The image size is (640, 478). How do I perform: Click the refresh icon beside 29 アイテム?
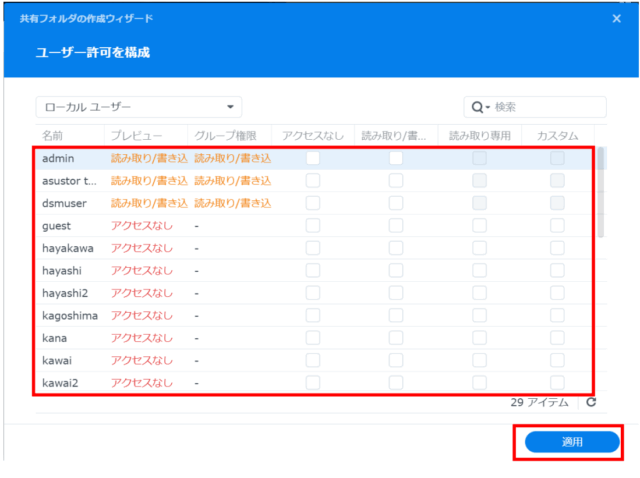[591, 402]
